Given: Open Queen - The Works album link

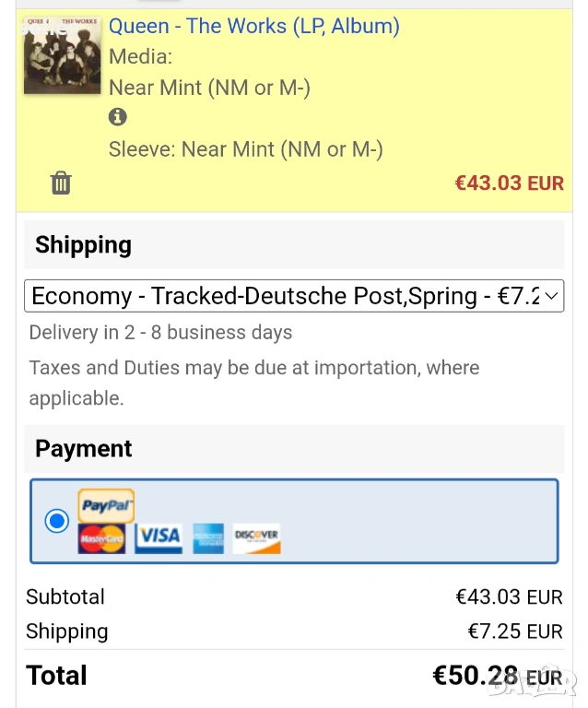Looking at the screenshot, I should tap(254, 26).
